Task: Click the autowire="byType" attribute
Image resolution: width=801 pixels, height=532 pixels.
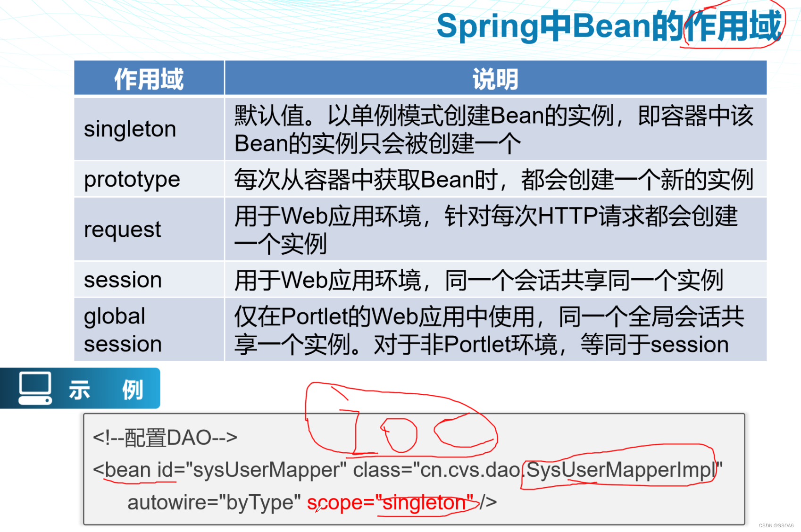Action: 214,503
